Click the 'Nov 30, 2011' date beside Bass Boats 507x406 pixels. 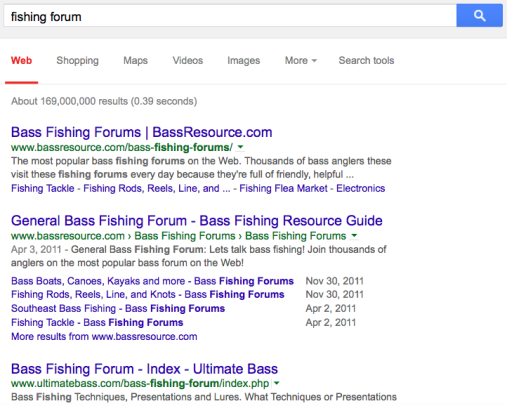click(x=335, y=281)
